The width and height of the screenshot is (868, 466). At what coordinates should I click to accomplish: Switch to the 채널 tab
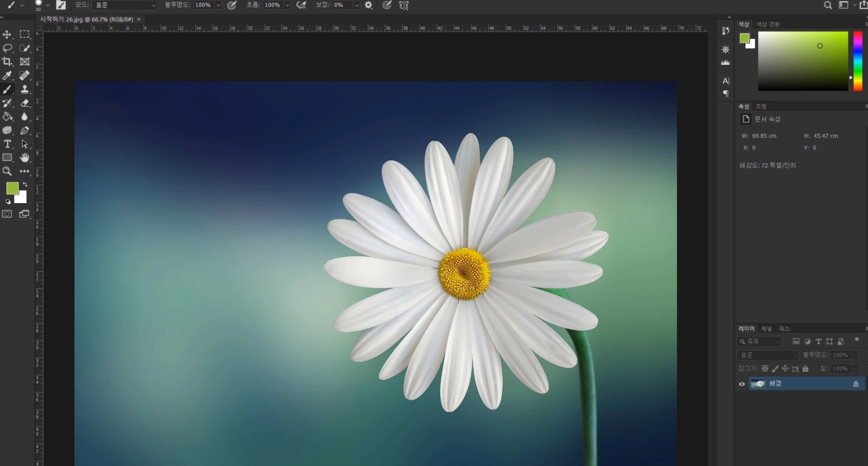(766, 329)
